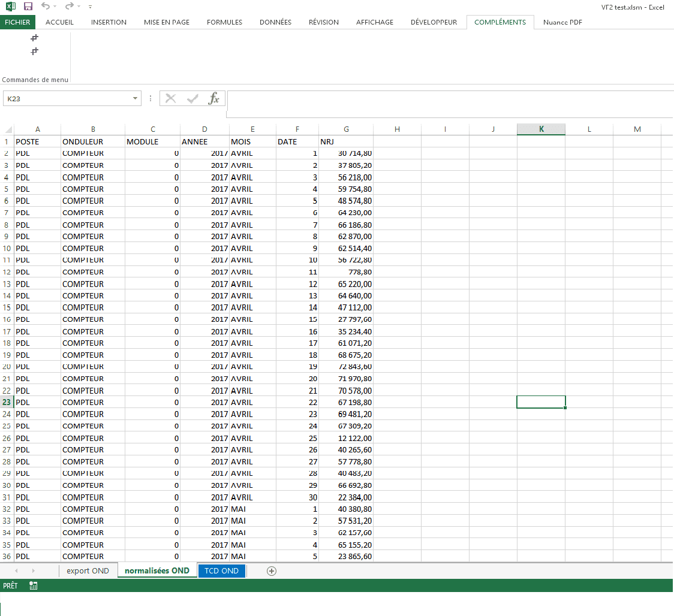Click the Save icon in quick access toolbar
The image size is (674, 616).
(x=28, y=6)
